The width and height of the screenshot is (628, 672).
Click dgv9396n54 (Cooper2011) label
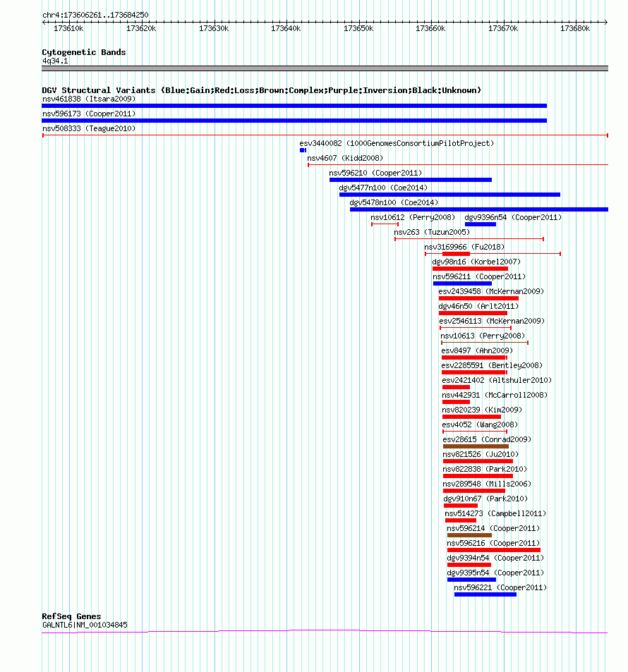(513, 217)
